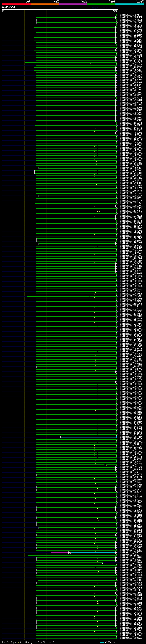Select the UniRef100_B2BGS6 label
The height and width of the screenshot is (644, 146).
[131, 439]
